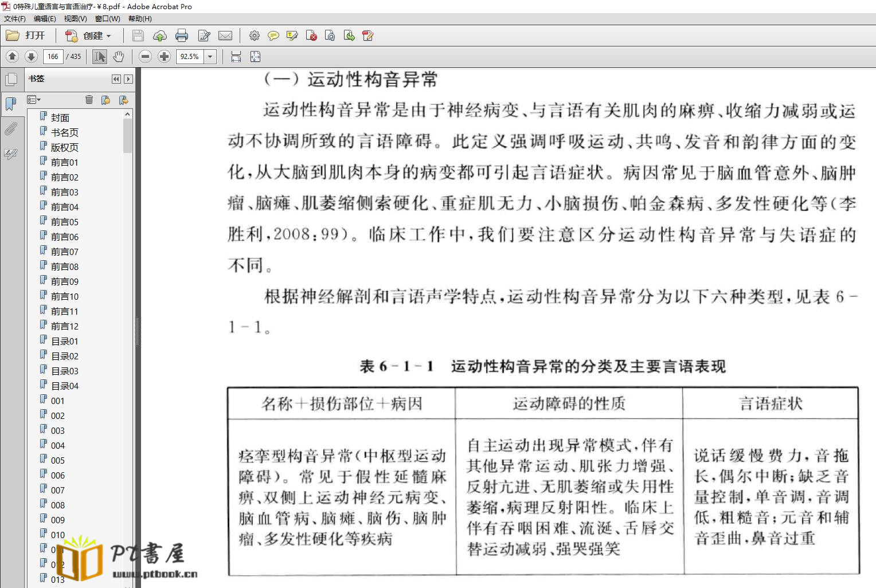876x588 pixels.
Task: Click the edit PDF page icon
Action: (x=368, y=36)
